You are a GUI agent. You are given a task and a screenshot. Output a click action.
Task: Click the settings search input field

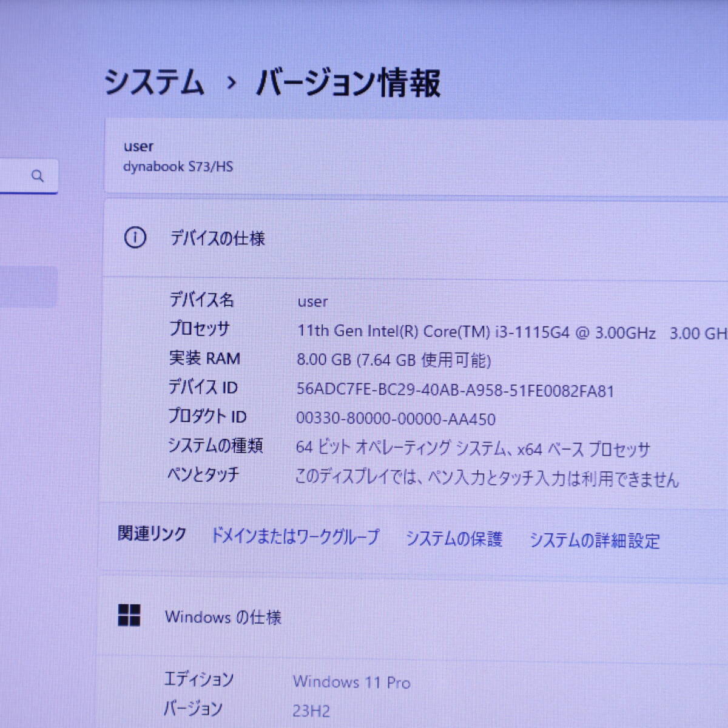(x=29, y=177)
